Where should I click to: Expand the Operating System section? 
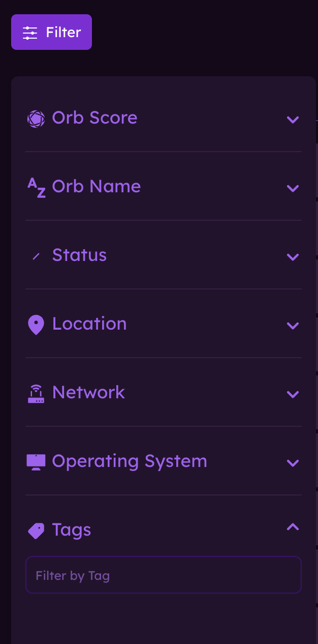click(x=293, y=463)
